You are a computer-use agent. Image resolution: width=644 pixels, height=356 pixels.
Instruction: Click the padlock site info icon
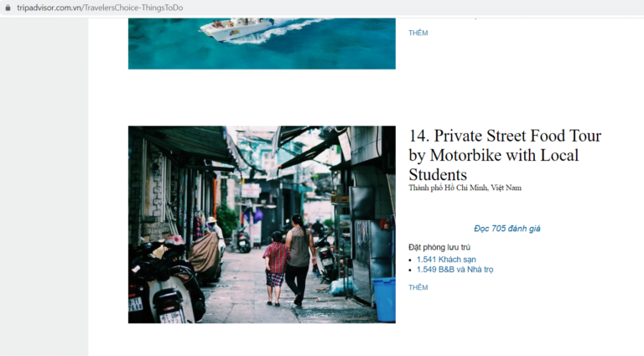(8, 8)
